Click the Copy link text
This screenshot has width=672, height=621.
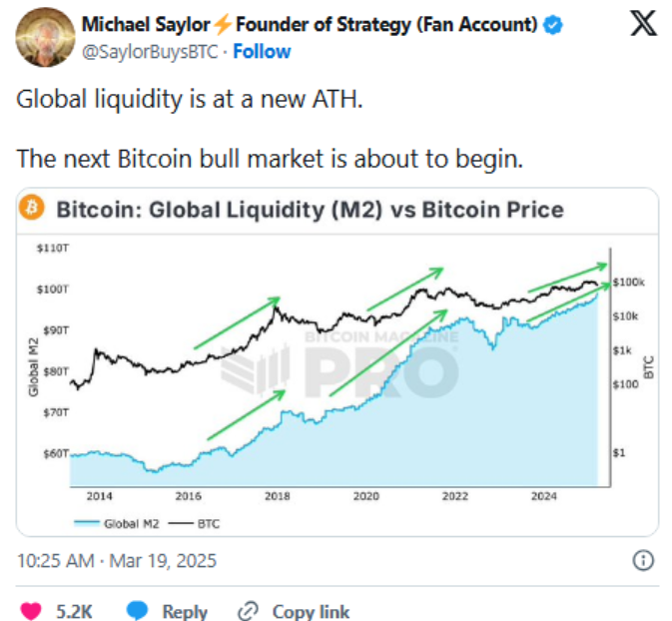click(x=311, y=611)
